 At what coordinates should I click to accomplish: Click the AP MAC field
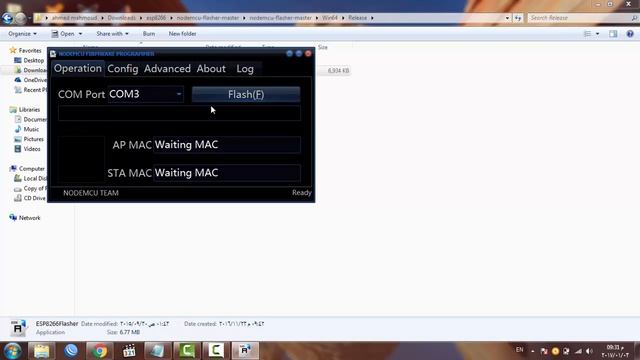pyautogui.click(x=227, y=144)
